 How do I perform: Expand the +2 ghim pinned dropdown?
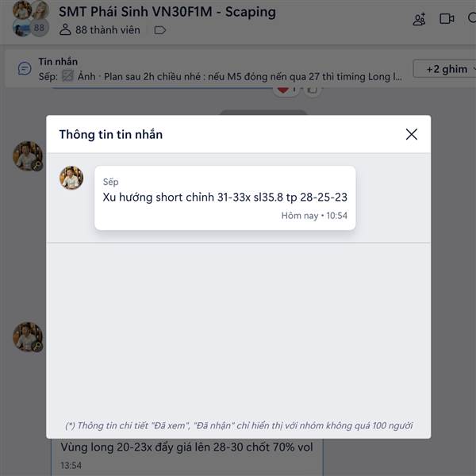(x=447, y=69)
